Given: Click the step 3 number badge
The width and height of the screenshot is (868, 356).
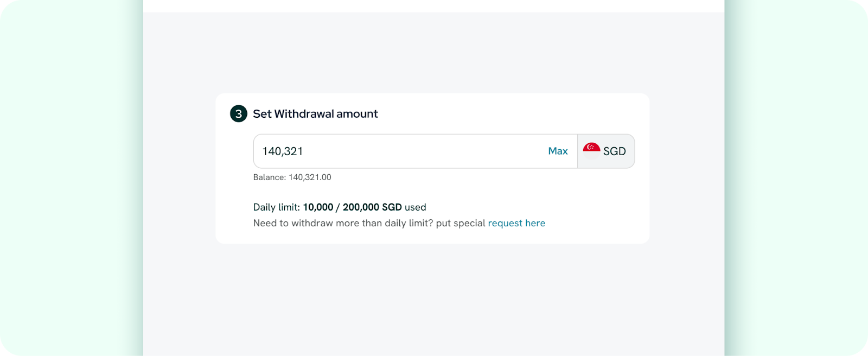Looking at the screenshot, I should click(x=239, y=114).
